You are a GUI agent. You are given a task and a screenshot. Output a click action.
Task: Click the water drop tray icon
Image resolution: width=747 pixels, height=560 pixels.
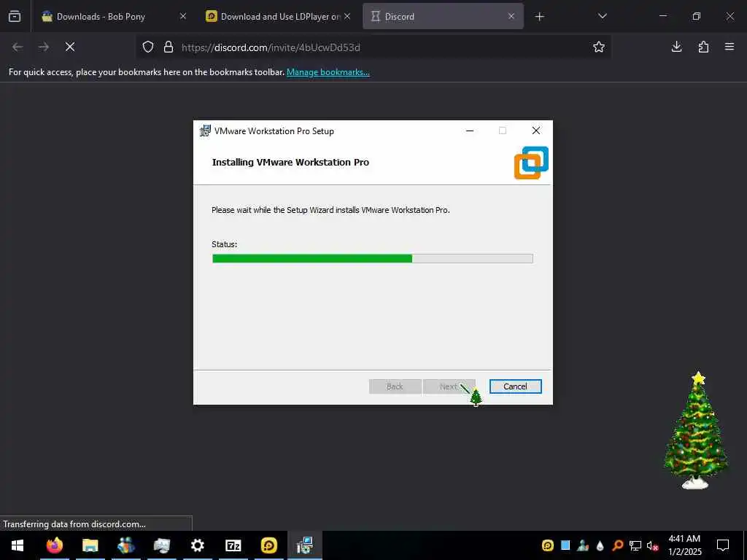(600, 545)
